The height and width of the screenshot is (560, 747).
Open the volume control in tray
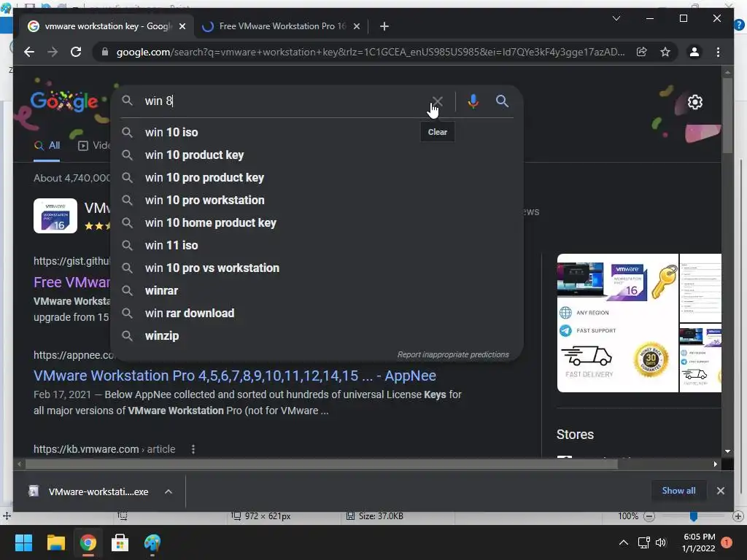click(661, 542)
